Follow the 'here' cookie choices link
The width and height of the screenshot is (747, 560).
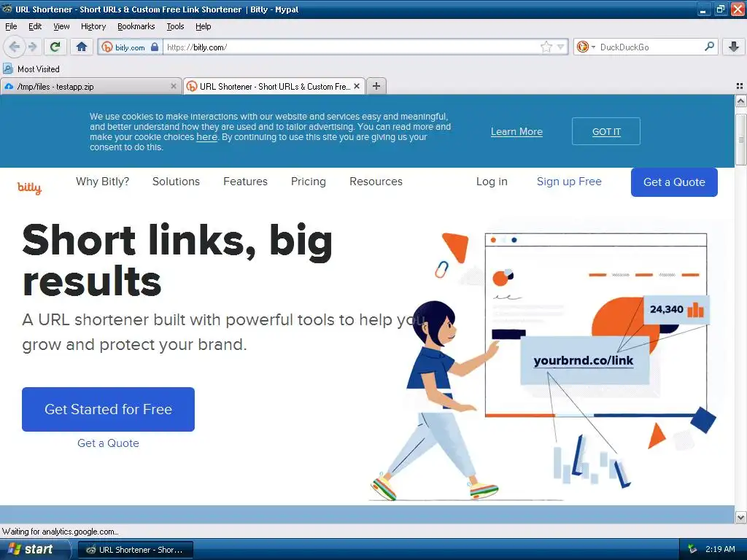(206, 137)
